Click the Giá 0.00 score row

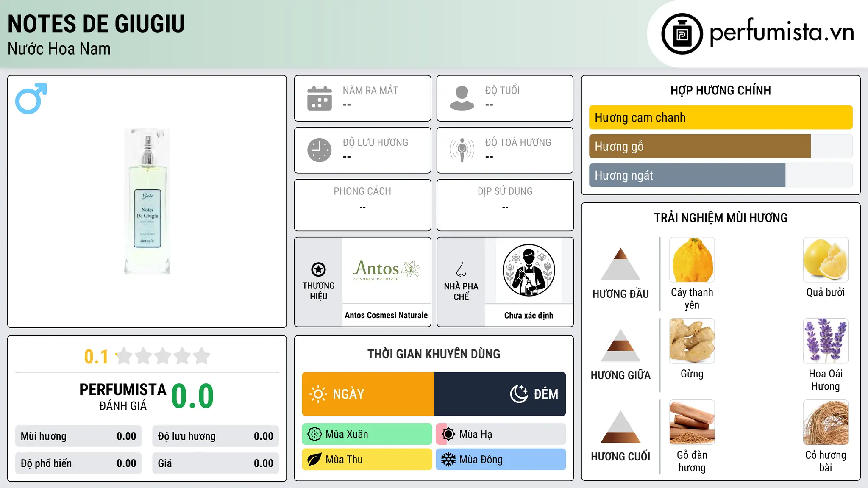pyautogui.click(x=215, y=463)
